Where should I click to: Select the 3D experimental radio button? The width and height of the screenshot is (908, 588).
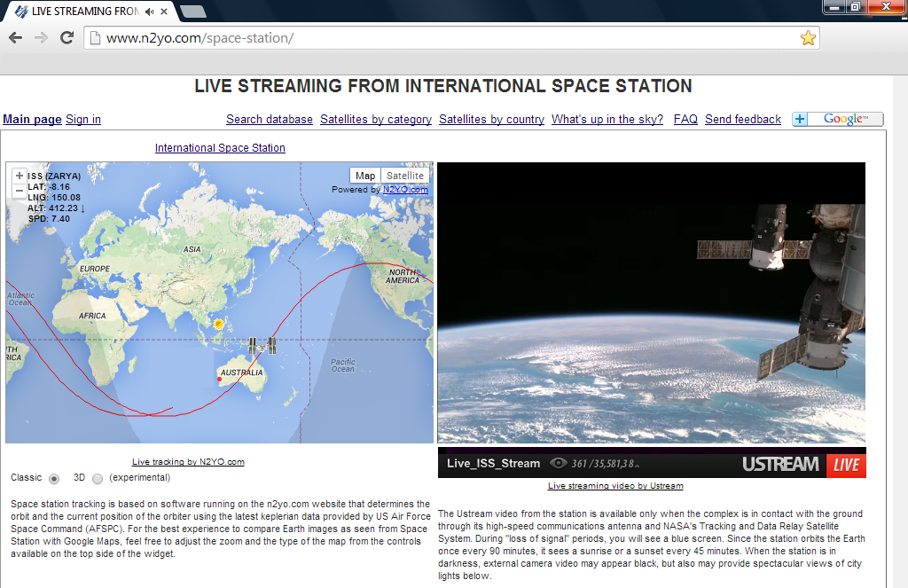[x=98, y=478]
